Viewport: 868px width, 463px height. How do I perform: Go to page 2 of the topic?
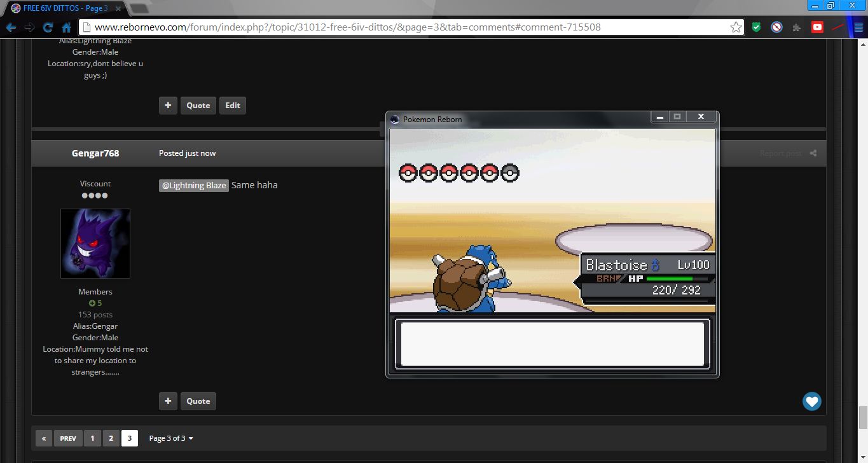tap(111, 438)
